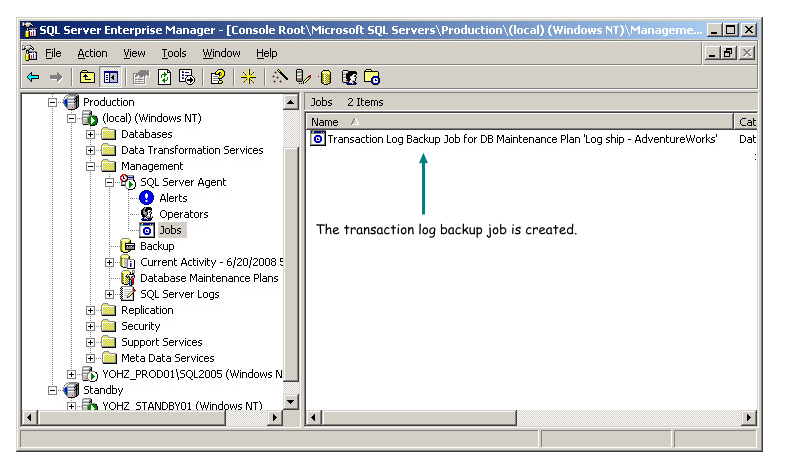Click the Properties toolbar icon
Image resolution: width=787 pixels, height=464 pixels.
(x=141, y=77)
